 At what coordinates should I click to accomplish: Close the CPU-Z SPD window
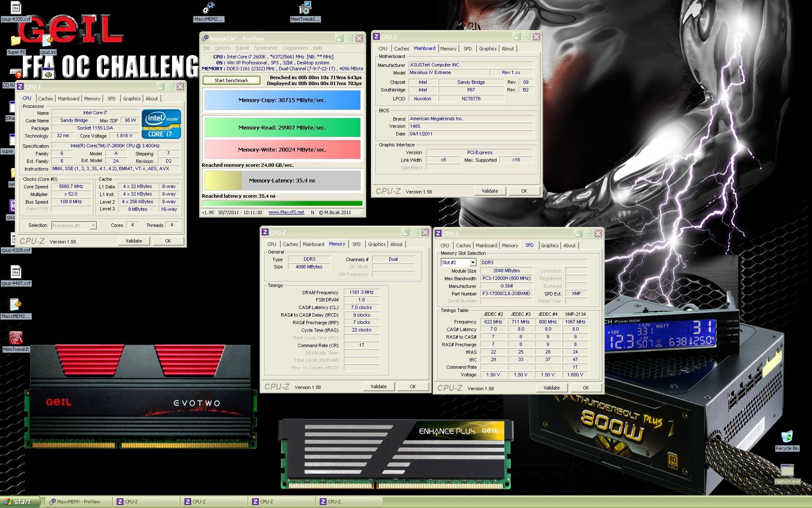(598, 234)
